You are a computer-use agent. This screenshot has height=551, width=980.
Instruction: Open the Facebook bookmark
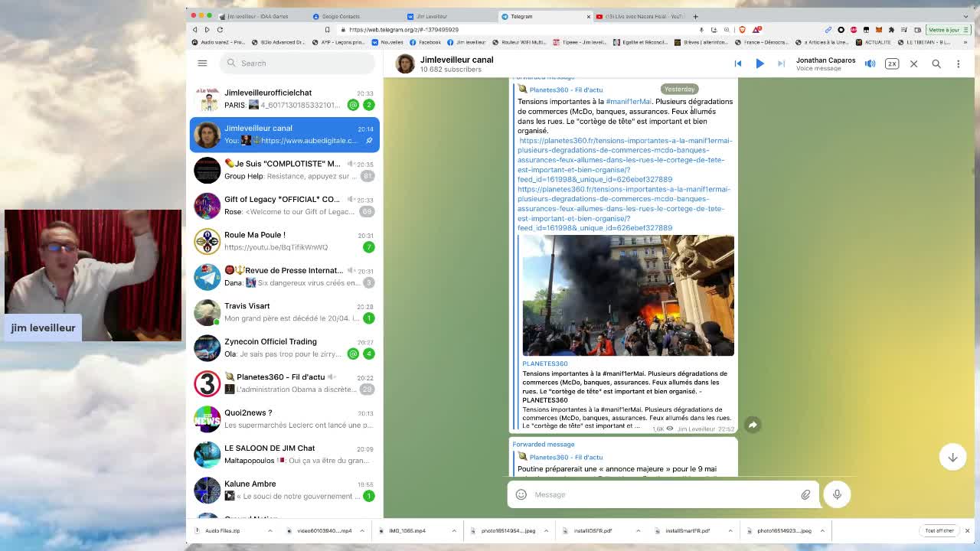pos(426,42)
